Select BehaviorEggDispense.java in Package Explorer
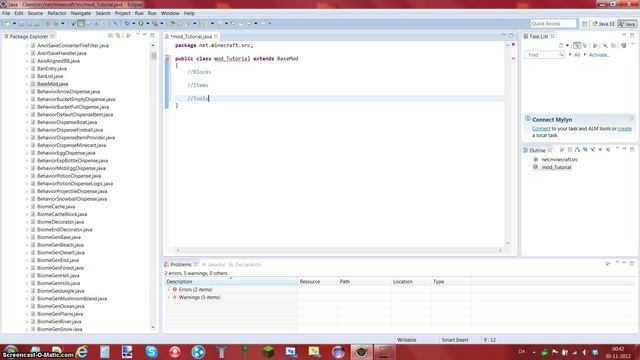The height and width of the screenshot is (360, 640). point(66,153)
